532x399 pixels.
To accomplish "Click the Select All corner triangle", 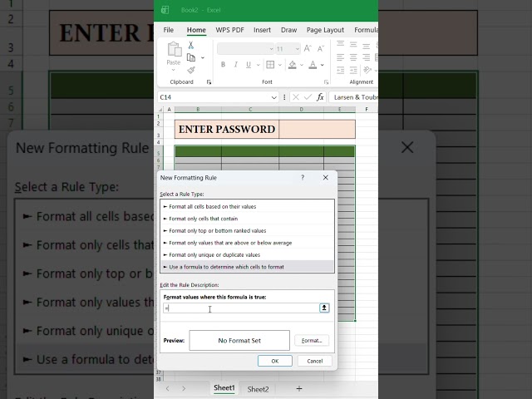I will click(160, 109).
